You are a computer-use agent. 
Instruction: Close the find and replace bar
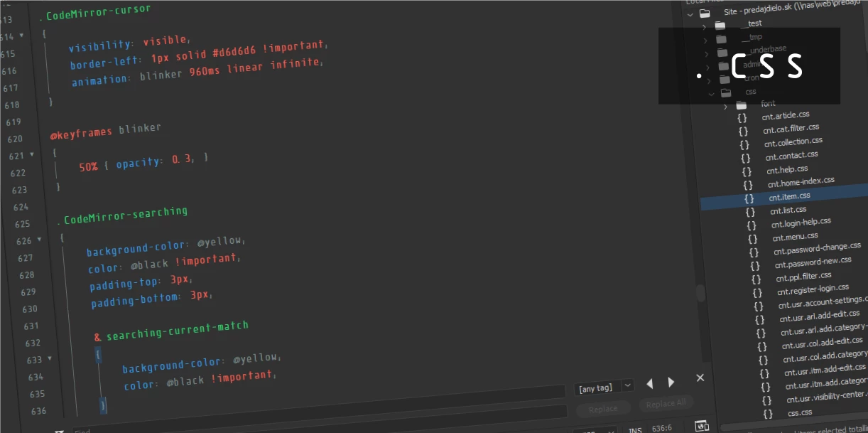pos(700,378)
